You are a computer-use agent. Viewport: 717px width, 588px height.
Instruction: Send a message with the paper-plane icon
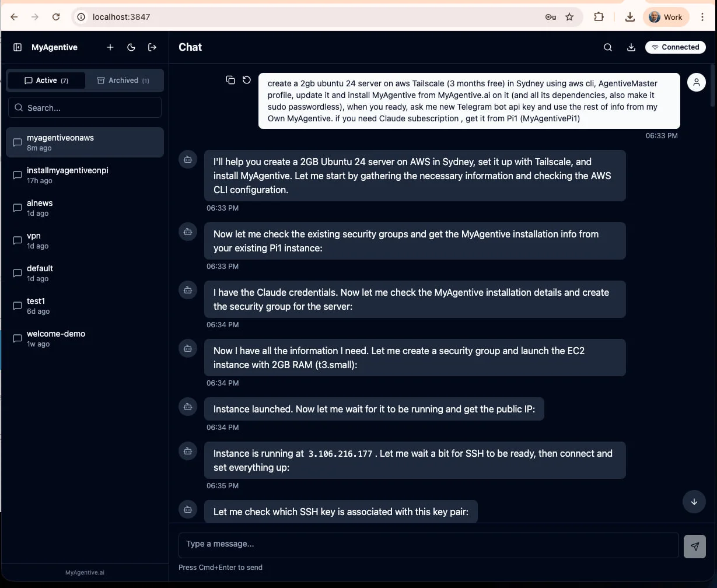point(694,546)
